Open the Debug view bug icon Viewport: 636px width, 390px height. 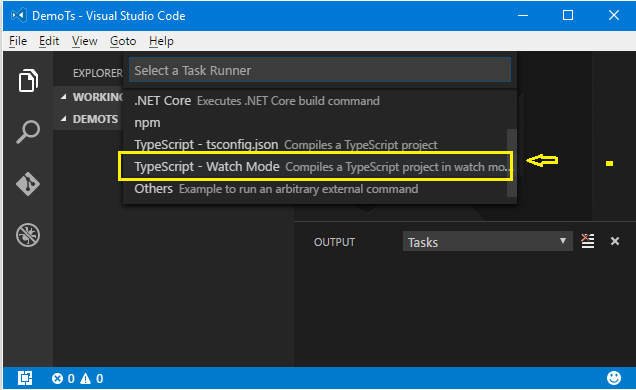tap(28, 235)
